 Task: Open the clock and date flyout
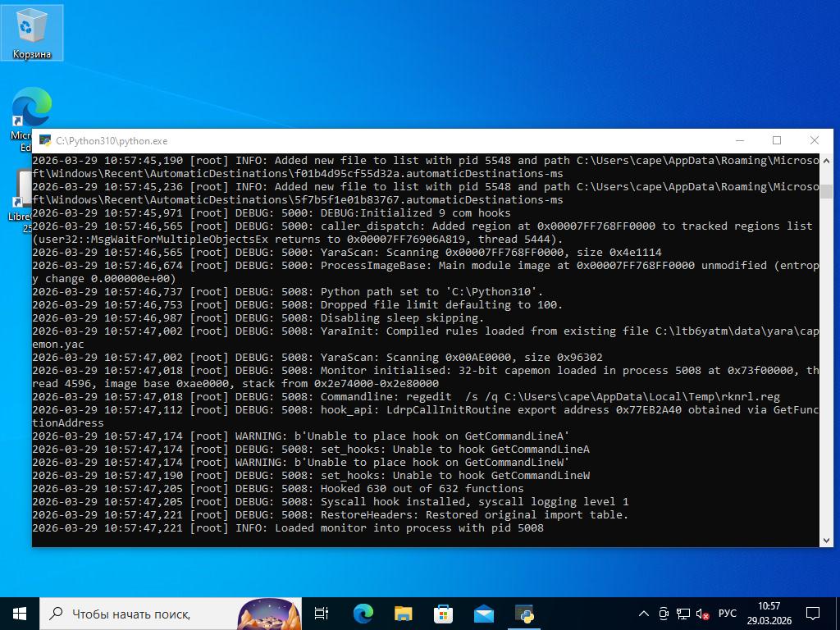(769, 614)
